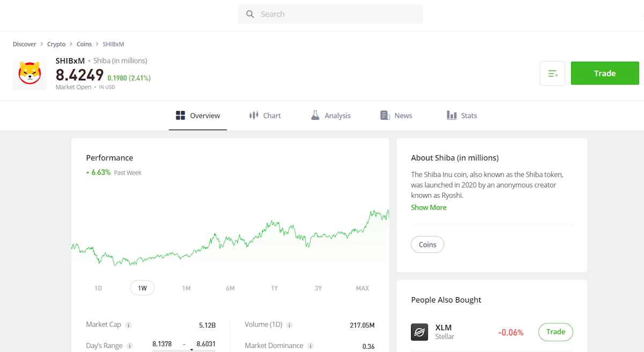Click the News newspaper icon
Image resolution: width=644 pixels, height=352 pixels.
(385, 115)
